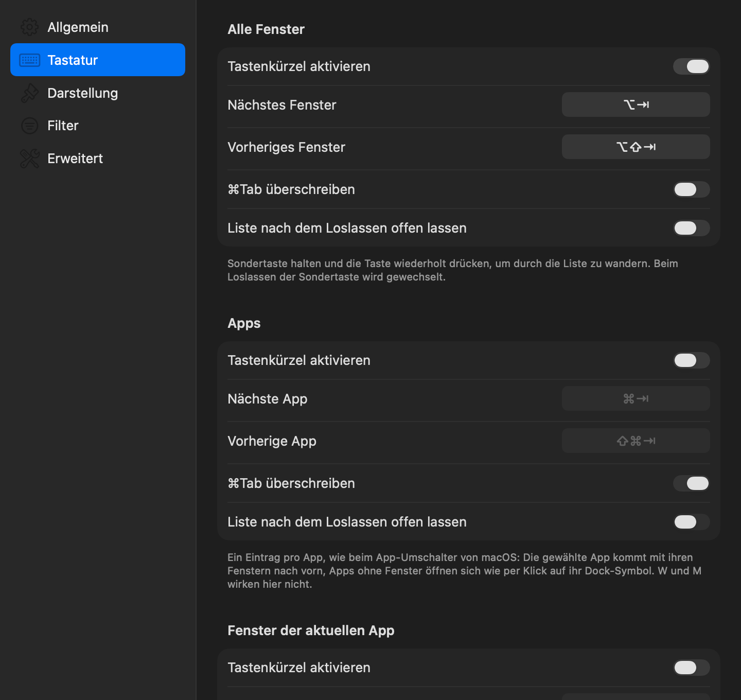Click the hint text starting "Sondertaste halten"
This screenshot has width=741, height=700.
[453, 270]
